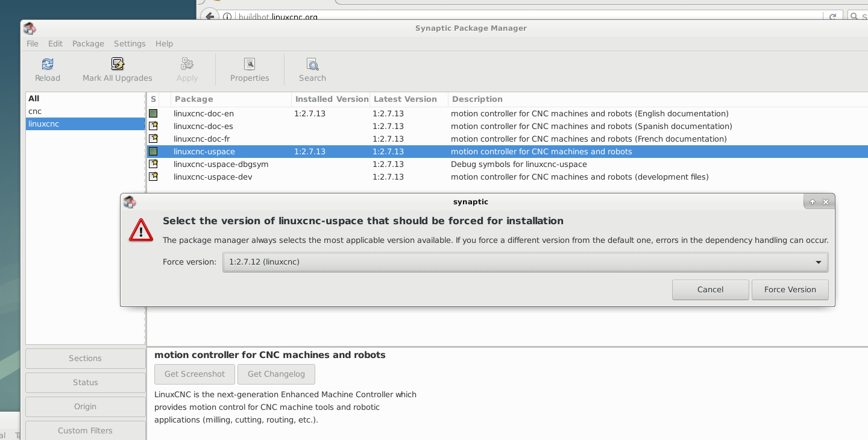Viewport: 868px width, 440px height.
Task: Open the Edit menu
Action: 55,43
